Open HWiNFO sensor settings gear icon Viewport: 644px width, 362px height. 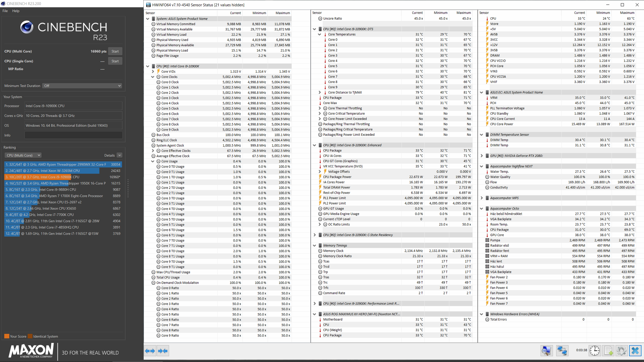pos(621,351)
